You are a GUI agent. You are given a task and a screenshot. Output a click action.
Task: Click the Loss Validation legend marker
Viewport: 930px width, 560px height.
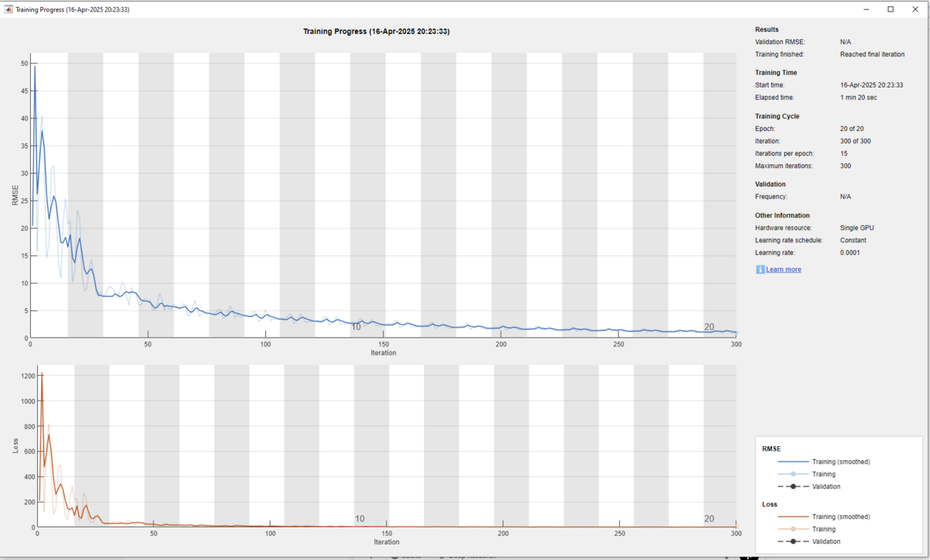pos(793,541)
